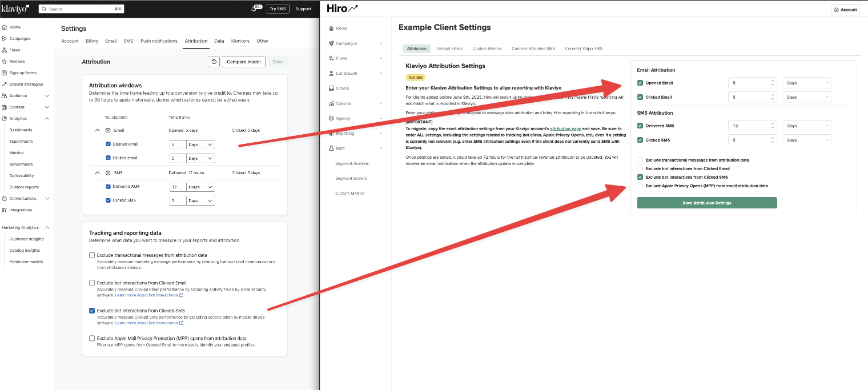Click the Sign-up forms icon in Klaviyo
Screen dimensions: 868x390
click(x=5, y=73)
